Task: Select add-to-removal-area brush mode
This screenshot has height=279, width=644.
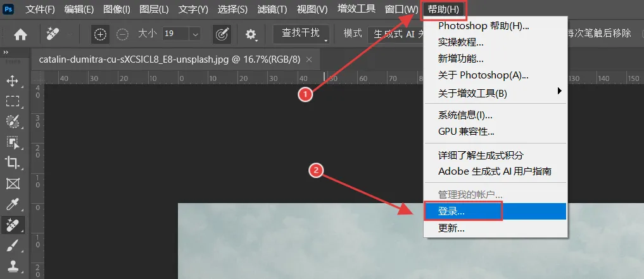Action: click(x=100, y=34)
